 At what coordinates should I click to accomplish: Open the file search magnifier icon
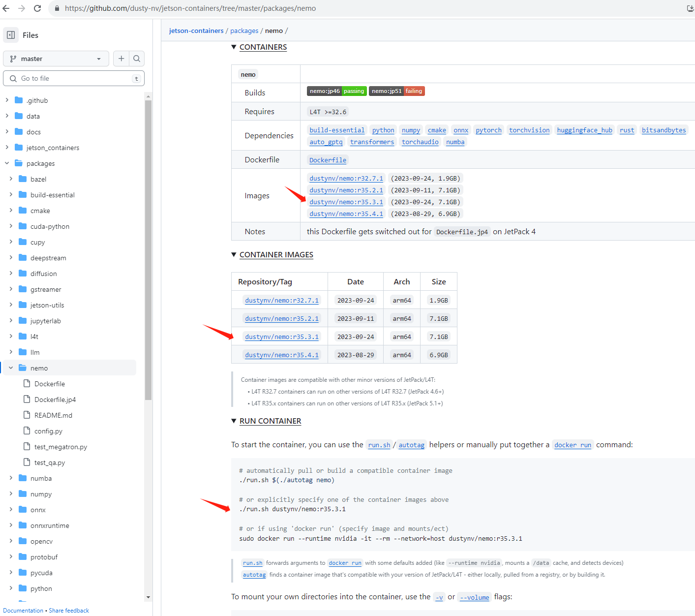click(x=137, y=59)
